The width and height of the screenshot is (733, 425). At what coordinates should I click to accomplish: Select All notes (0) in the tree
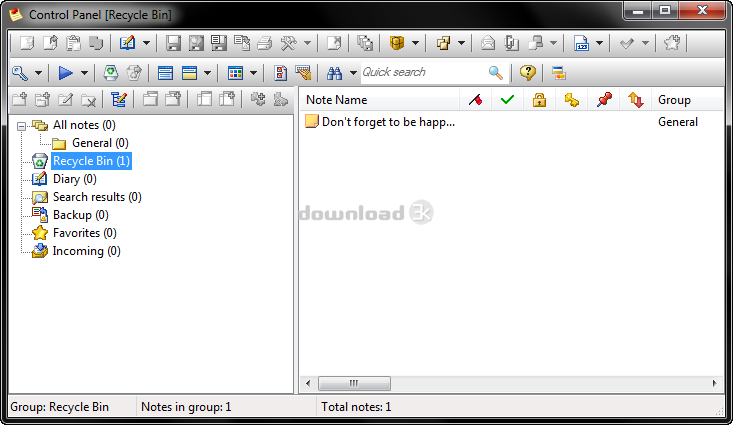pyautogui.click(x=84, y=125)
